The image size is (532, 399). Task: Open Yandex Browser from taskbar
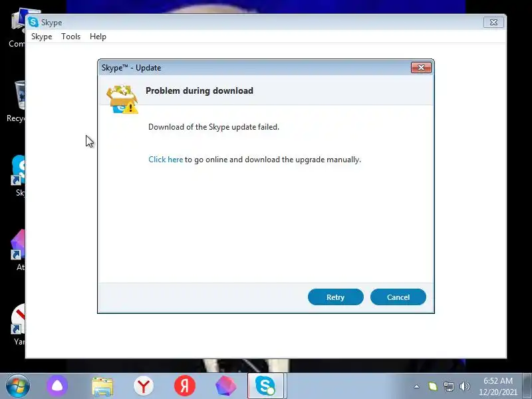pyautogui.click(x=144, y=386)
